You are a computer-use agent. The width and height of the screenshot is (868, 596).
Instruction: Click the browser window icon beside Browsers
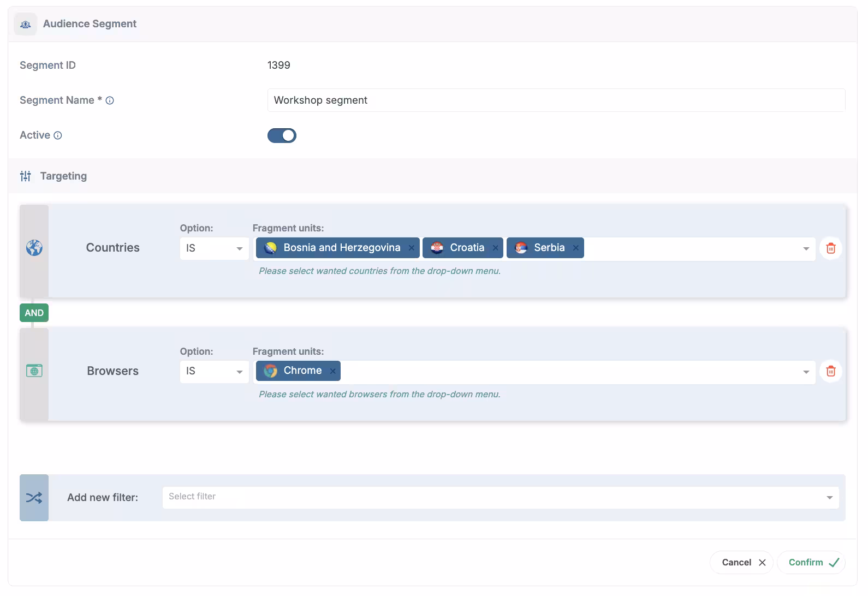34,371
